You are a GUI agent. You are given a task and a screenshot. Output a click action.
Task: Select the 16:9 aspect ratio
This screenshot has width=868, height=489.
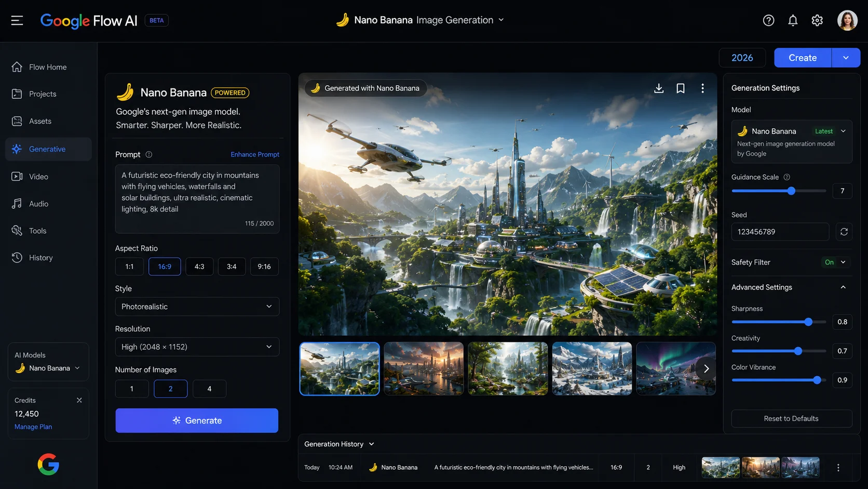[165, 267]
